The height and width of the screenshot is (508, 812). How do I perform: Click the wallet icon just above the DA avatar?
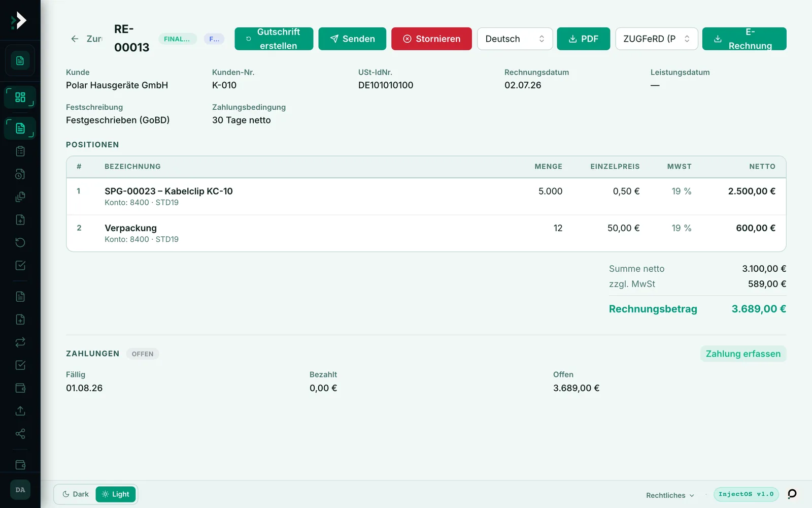20,465
